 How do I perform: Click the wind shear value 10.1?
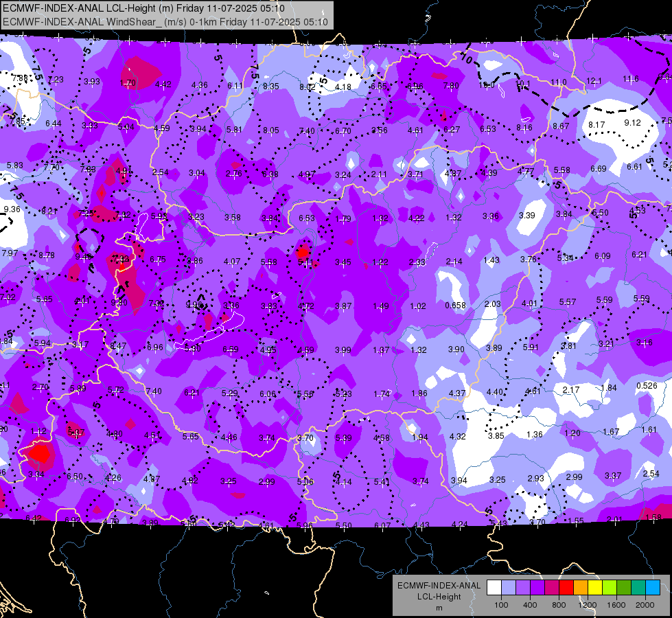(x=522, y=84)
